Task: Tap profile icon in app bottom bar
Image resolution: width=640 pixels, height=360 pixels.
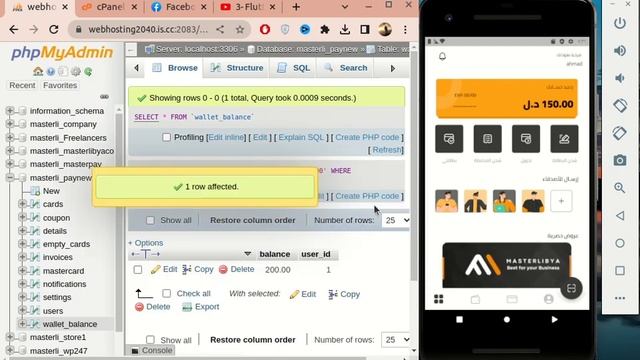Action: click(549, 299)
